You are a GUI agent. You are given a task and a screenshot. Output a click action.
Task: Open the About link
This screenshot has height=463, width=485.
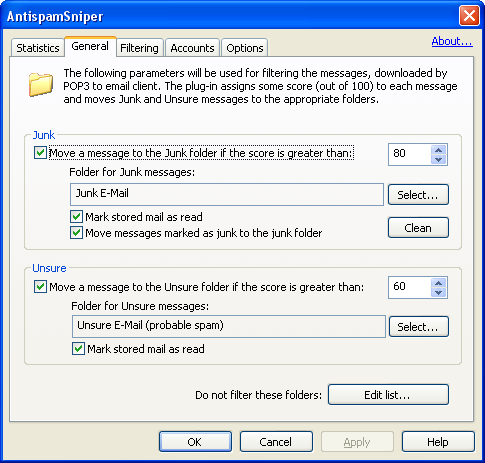(x=452, y=41)
